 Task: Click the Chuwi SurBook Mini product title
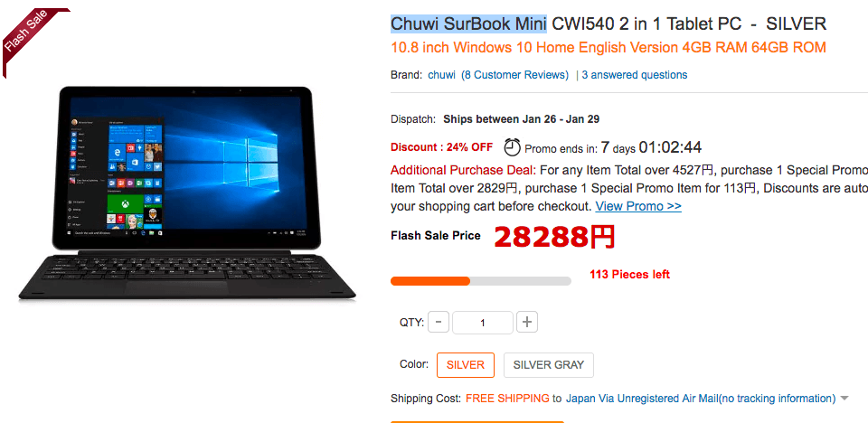(468, 23)
